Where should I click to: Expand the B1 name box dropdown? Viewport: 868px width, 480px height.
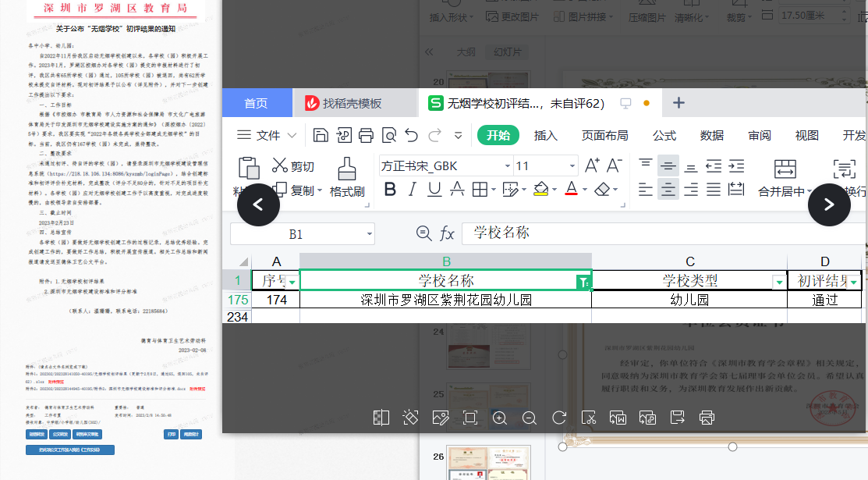369,234
